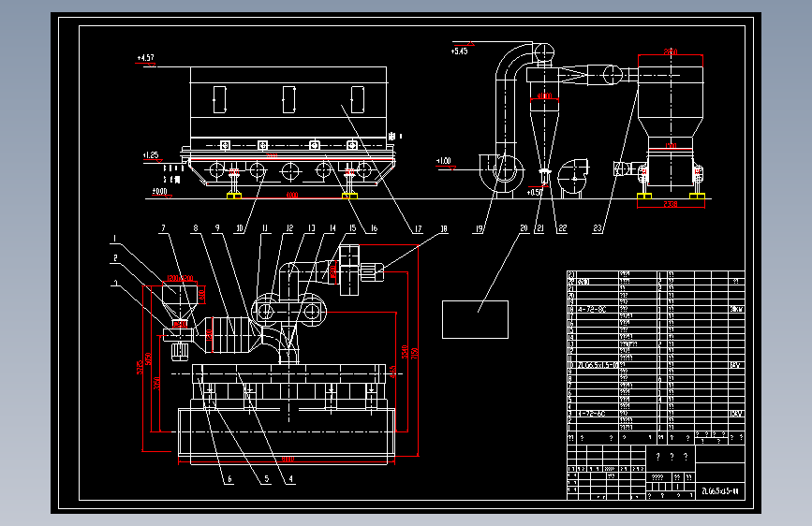
Task: Click the +0.50 elevation label
Action: click(x=535, y=193)
